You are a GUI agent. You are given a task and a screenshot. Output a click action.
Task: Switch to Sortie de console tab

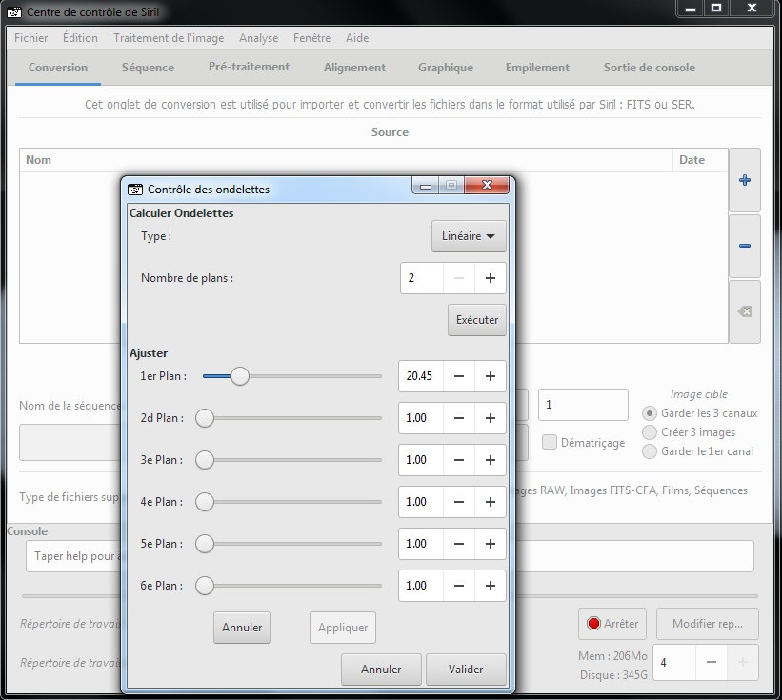(649, 68)
